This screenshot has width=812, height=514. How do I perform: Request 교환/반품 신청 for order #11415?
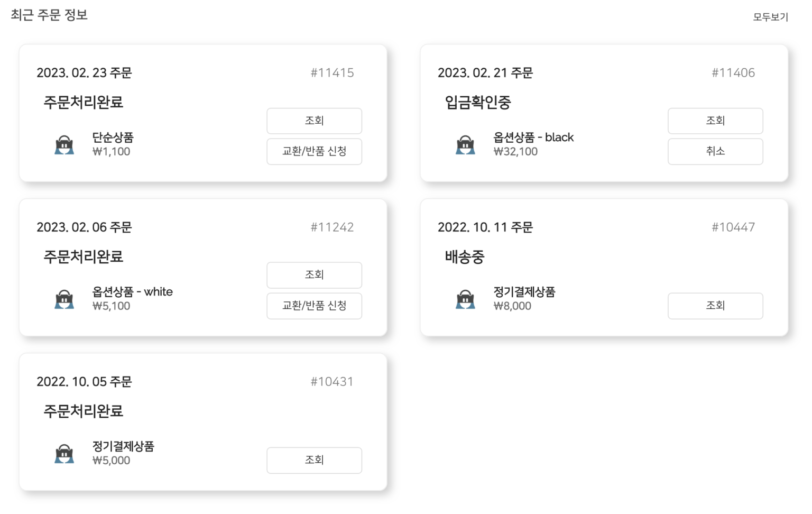(x=314, y=152)
